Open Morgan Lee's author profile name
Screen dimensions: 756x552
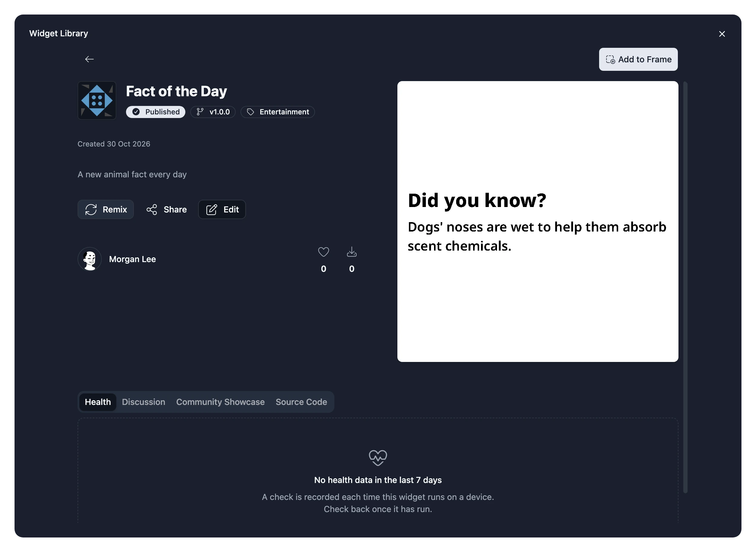click(x=132, y=259)
